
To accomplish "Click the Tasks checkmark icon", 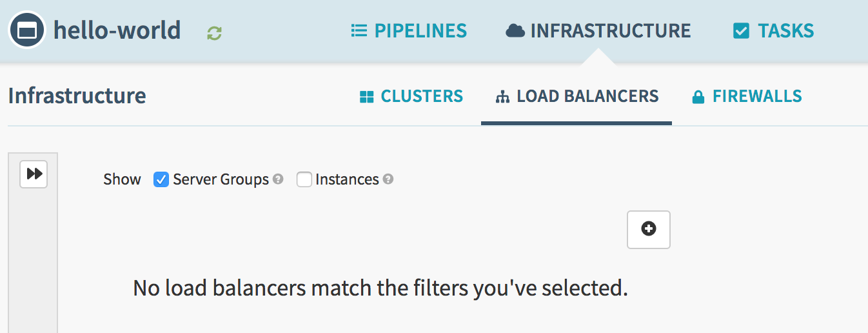I will (x=742, y=30).
